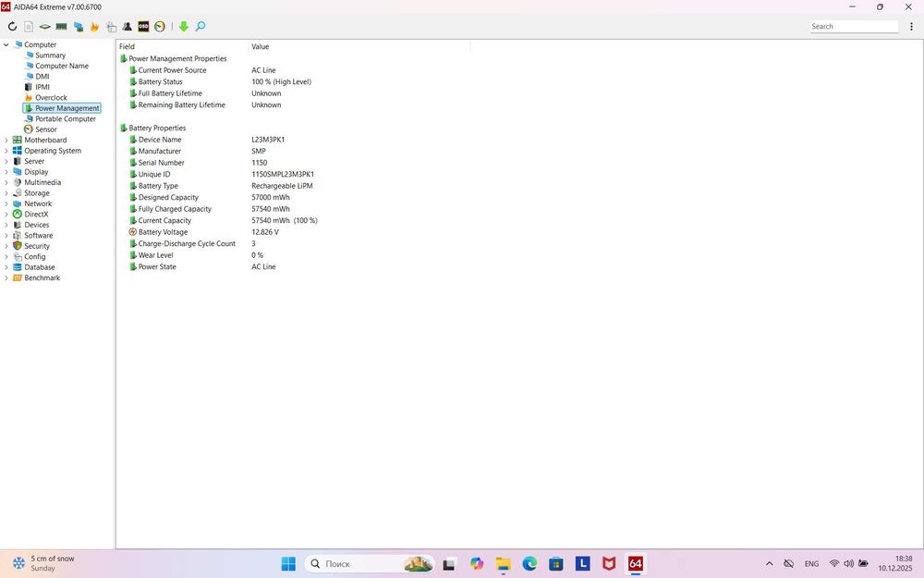Open the Windows Start button

click(x=288, y=564)
